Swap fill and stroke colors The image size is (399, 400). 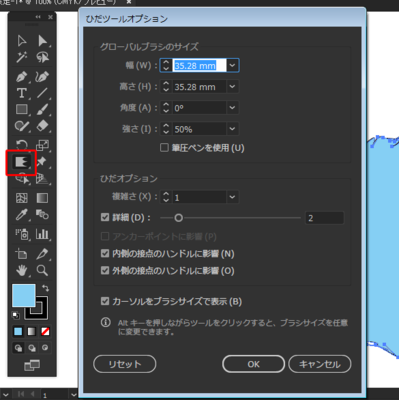[45, 288]
